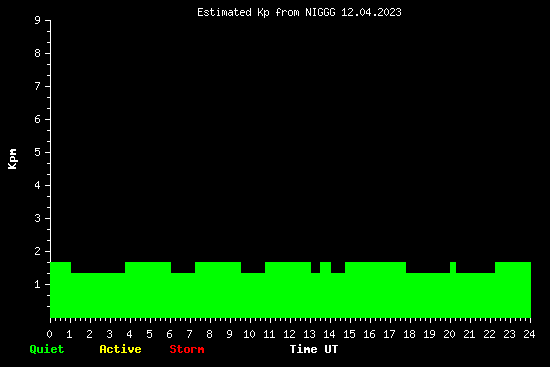
Task: Click the Kpn vertical axis label
Action: tap(13, 159)
